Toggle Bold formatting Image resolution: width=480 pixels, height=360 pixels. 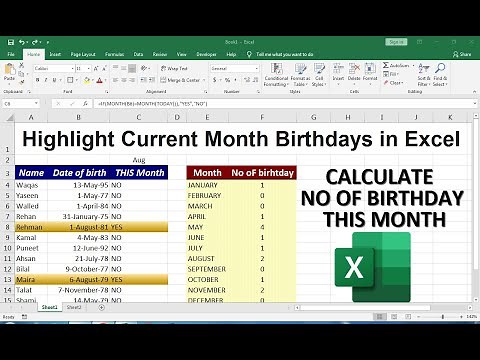[37, 80]
